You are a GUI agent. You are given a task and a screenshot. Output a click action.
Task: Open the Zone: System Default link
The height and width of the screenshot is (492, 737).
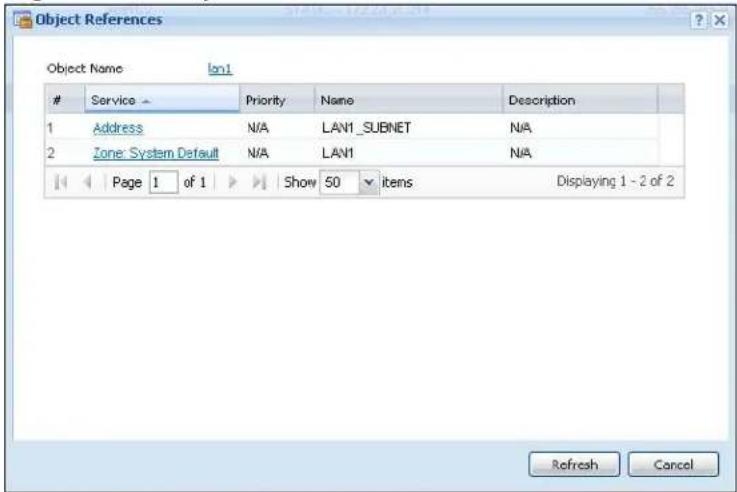click(x=156, y=153)
